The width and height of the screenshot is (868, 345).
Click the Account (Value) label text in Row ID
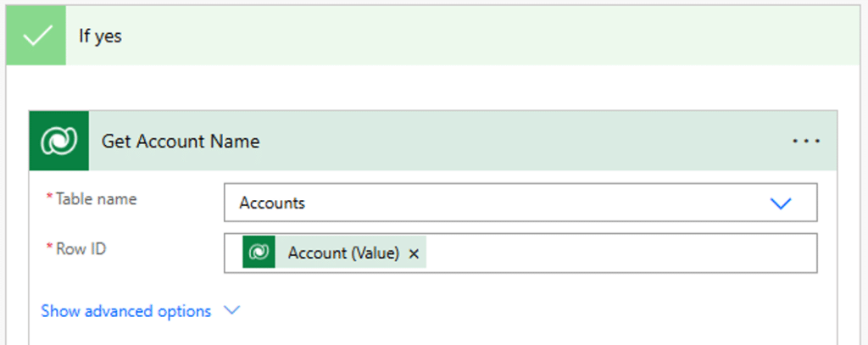[343, 253]
